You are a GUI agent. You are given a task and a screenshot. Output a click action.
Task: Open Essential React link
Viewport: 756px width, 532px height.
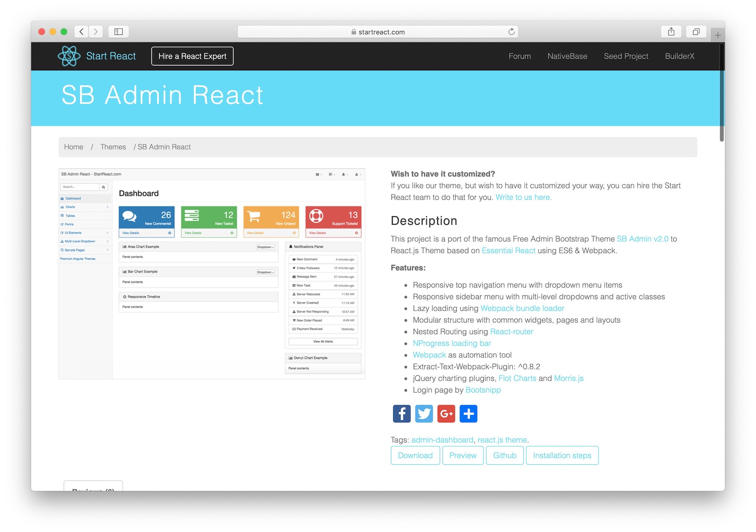[508, 251]
